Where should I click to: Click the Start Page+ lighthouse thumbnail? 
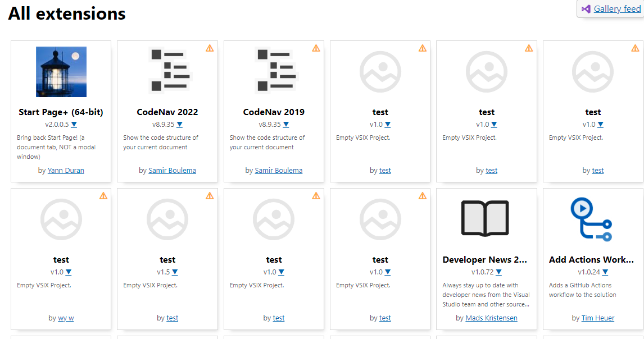click(61, 71)
